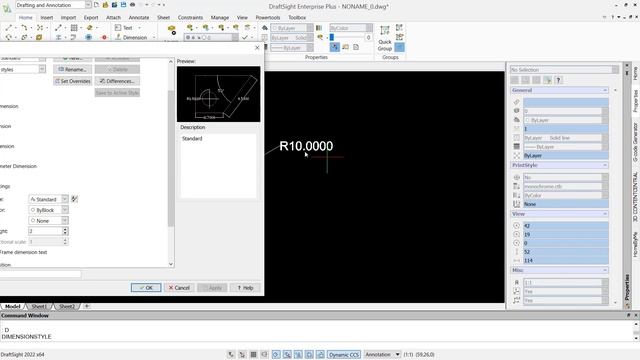Viewport: 640px width, 360px height.
Task: Open the G-code Generator side tab
Action: pos(635,142)
